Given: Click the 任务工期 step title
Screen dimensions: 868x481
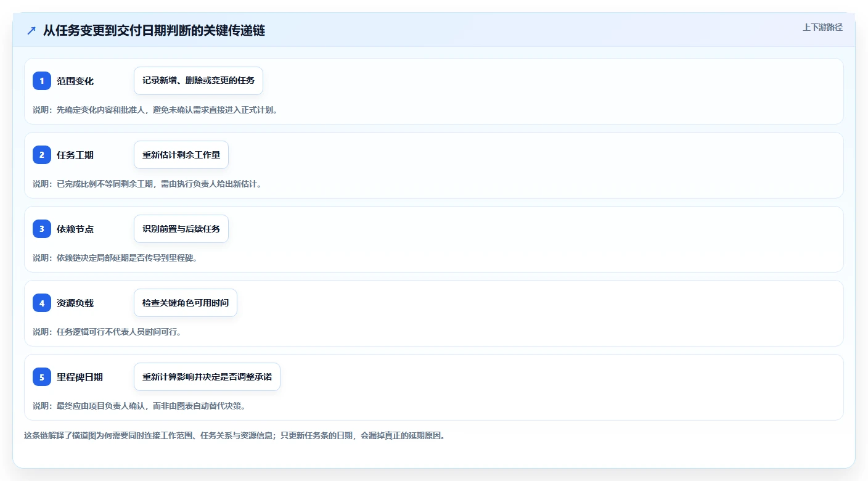Looking at the screenshot, I should pyautogui.click(x=75, y=155).
